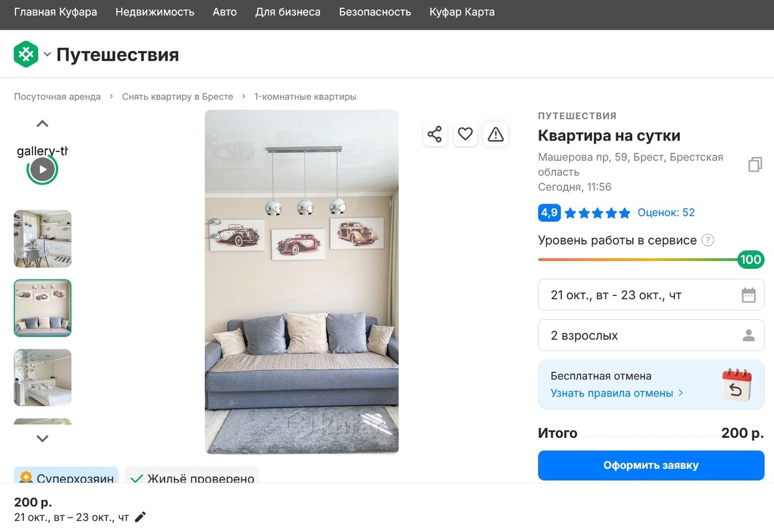774x532 pixels.
Task: Open 'Недвижимость' in top menu
Action: point(155,12)
